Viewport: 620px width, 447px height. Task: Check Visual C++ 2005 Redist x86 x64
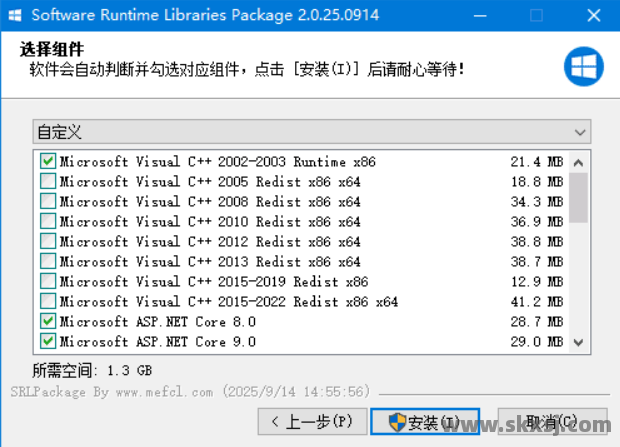coord(48,181)
